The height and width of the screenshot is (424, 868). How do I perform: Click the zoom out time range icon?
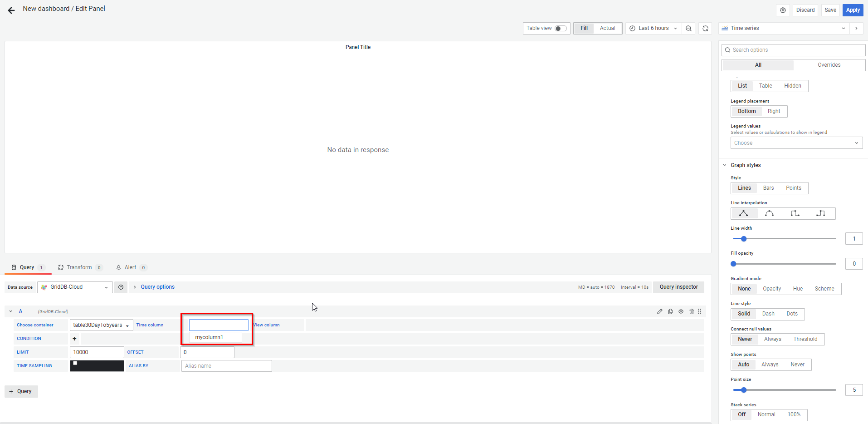688,29
